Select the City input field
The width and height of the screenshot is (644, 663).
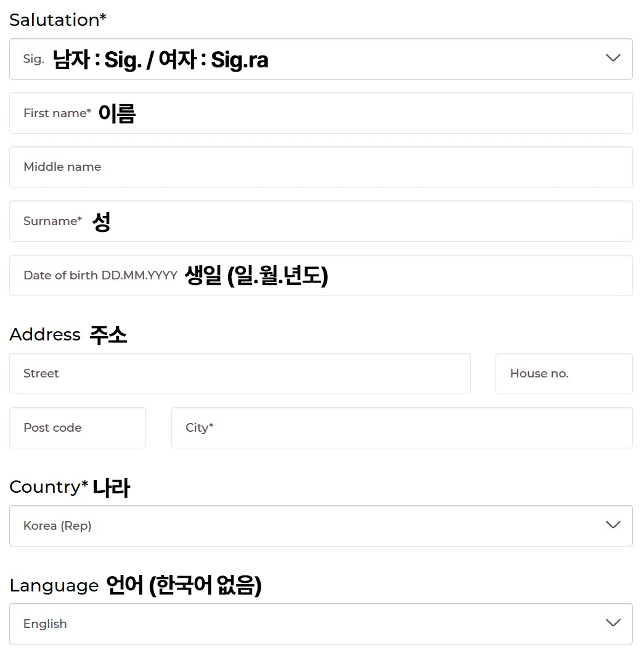pyautogui.click(x=402, y=428)
